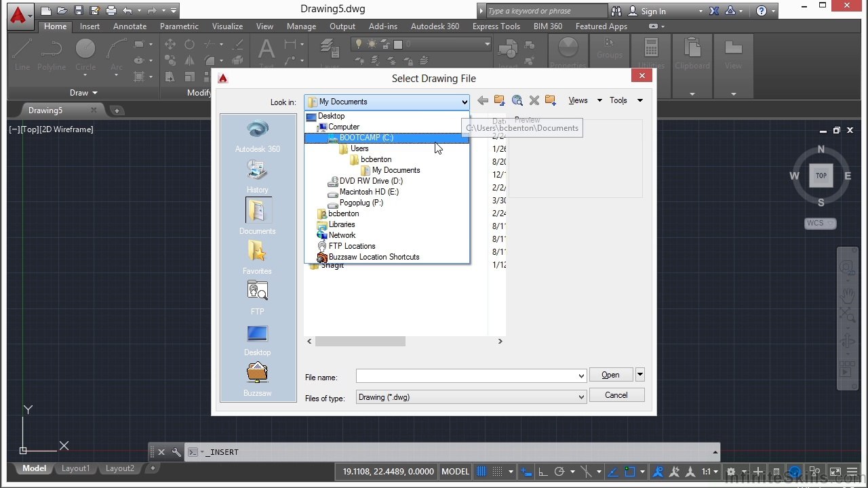The width and height of the screenshot is (868, 488).
Task: Select the Documents location in the sidebar
Action: 258,217
